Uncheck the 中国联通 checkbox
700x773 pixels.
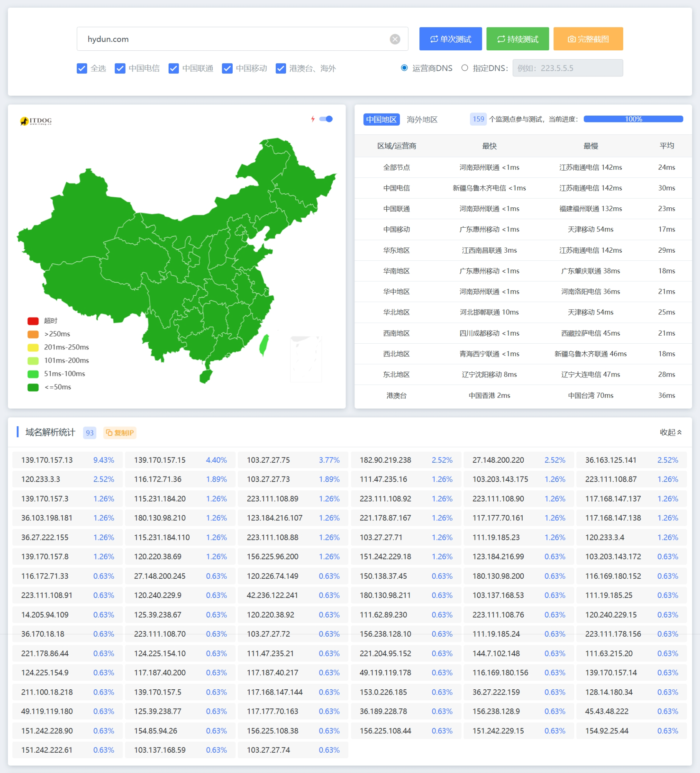(174, 68)
